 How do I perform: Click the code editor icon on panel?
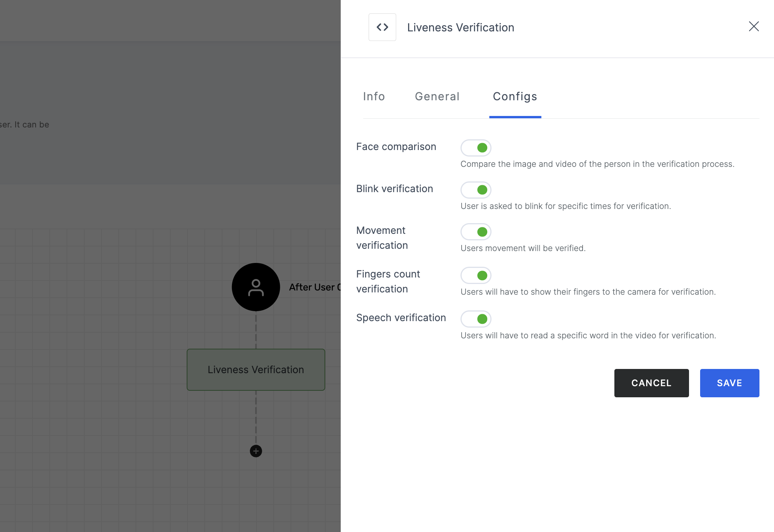point(383,26)
